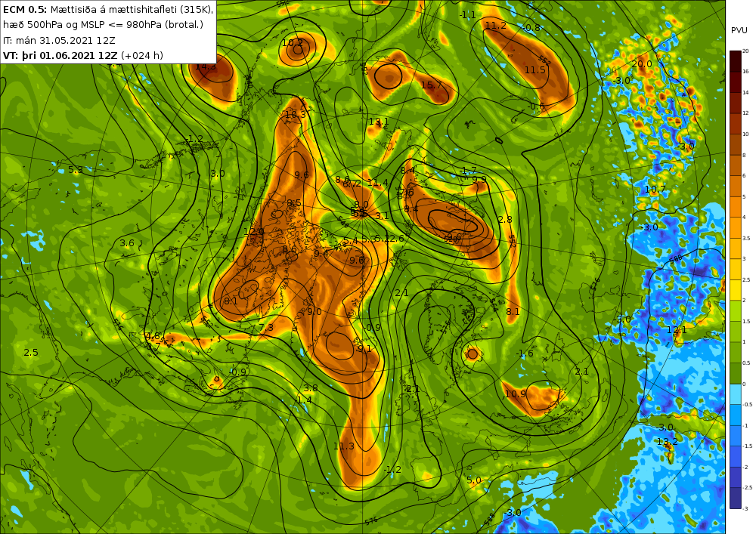
Task: Click the '5.3' value label in the upper left
Action: pos(75,170)
